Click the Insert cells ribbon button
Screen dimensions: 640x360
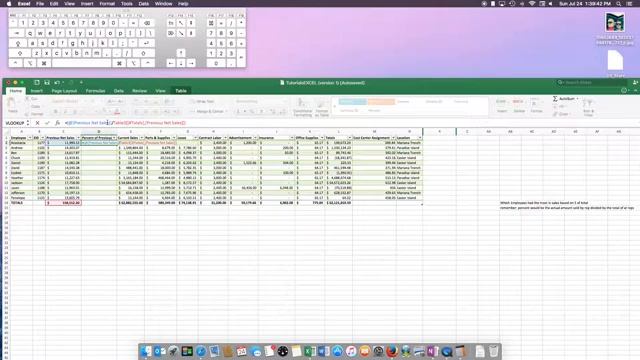coord(502,106)
